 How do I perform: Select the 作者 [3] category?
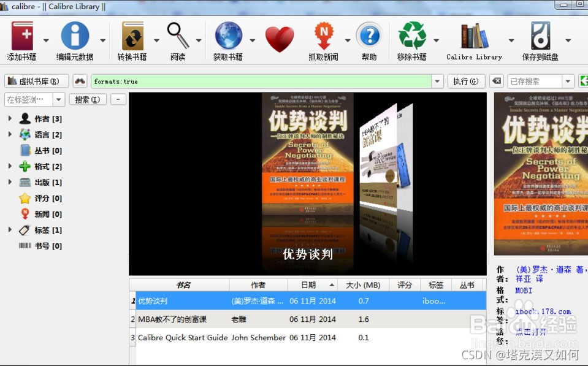pos(48,119)
